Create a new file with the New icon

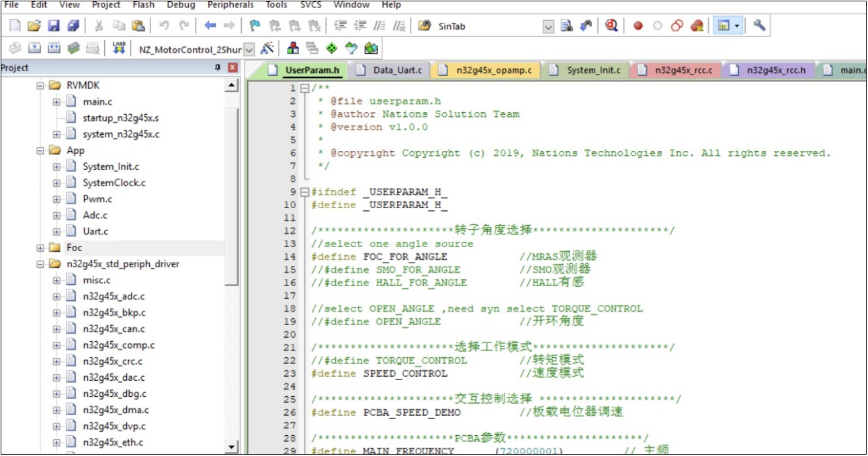coord(15,26)
